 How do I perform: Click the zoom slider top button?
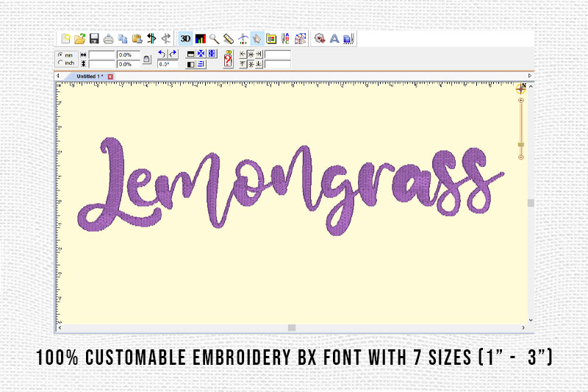click(521, 101)
